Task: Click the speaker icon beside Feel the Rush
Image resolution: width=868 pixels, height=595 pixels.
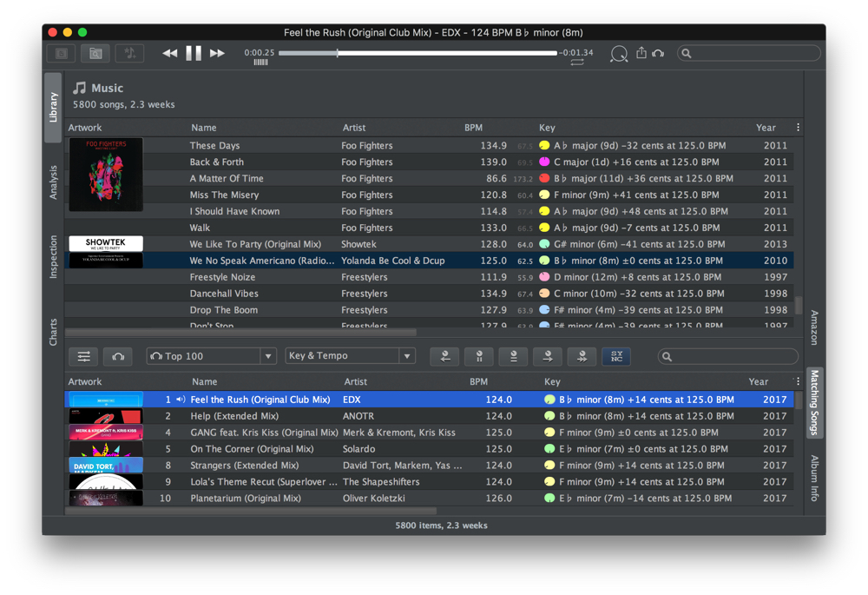Action: (181, 400)
